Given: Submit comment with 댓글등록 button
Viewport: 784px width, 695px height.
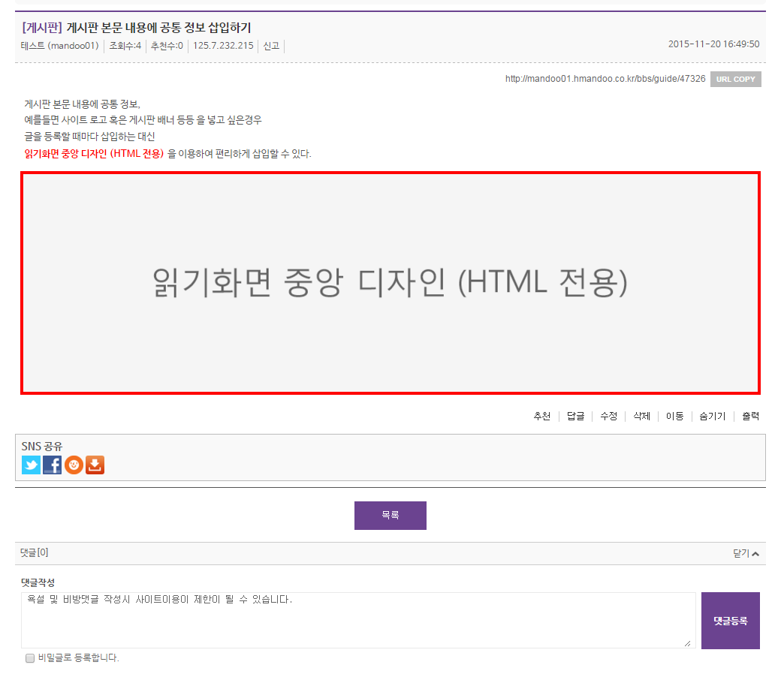Looking at the screenshot, I should pyautogui.click(x=730, y=621).
